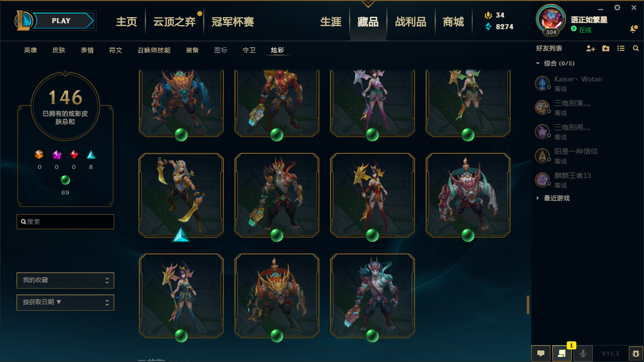The width and height of the screenshot is (644, 362).
Task: Toggle the microphone voice icon
Action: pos(583,353)
